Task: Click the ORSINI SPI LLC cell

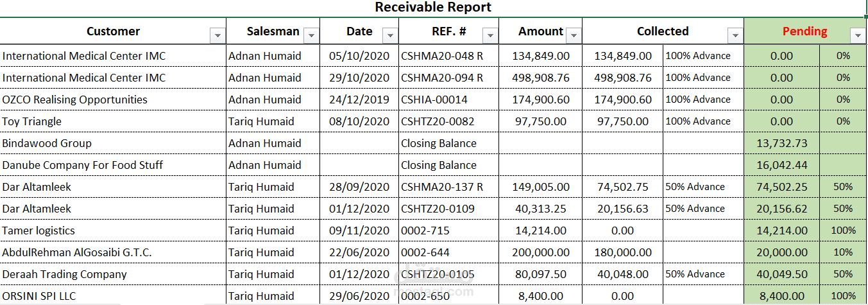Action: point(39,296)
